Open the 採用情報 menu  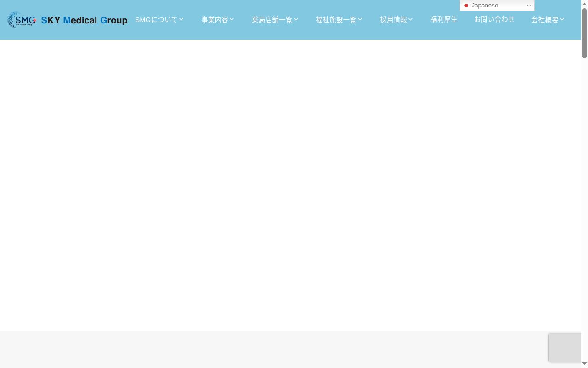click(396, 20)
